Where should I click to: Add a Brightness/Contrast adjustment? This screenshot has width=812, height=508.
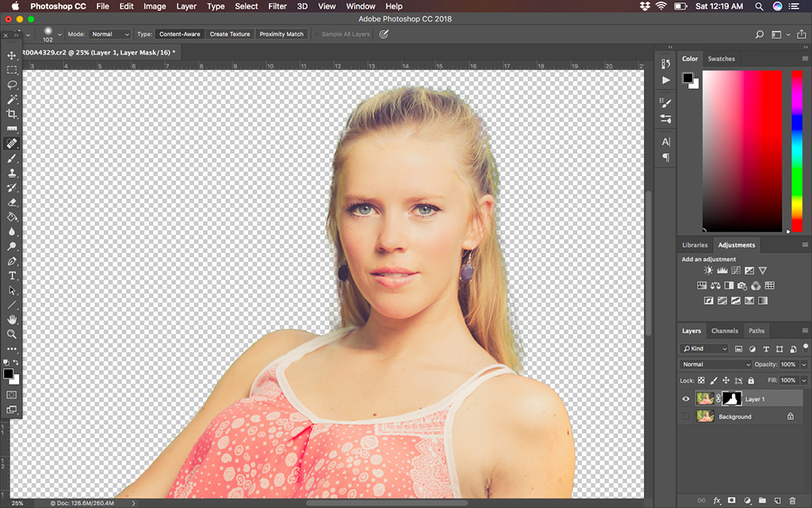point(708,271)
